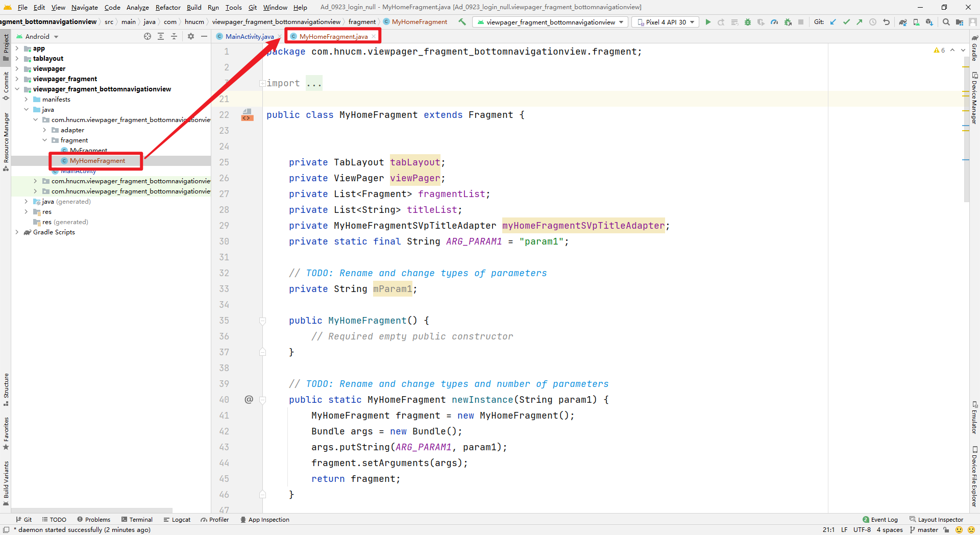Unfold the collapsed import statements
The width and height of the screenshot is (980, 535).
point(262,83)
